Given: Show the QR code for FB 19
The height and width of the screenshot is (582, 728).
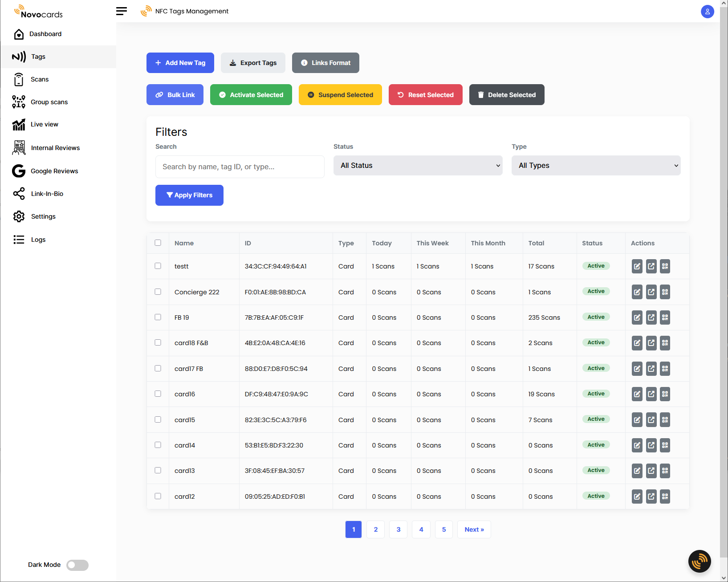Looking at the screenshot, I should pyautogui.click(x=665, y=317).
